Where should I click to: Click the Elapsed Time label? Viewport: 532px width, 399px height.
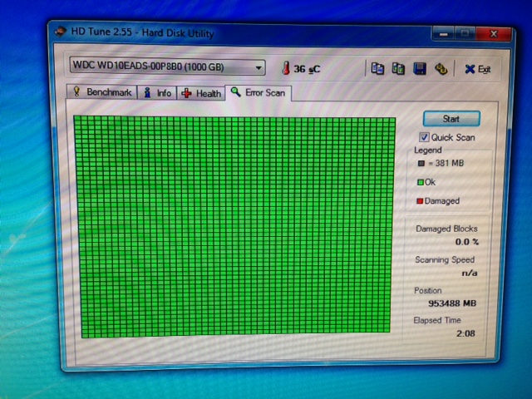[x=437, y=320]
